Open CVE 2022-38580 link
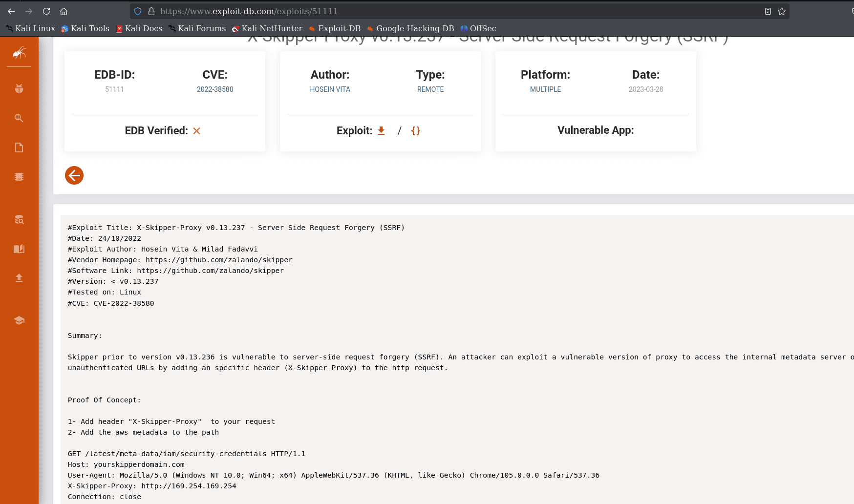Image resolution: width=854 pixels, height=504 pixels. click(215, 89)
